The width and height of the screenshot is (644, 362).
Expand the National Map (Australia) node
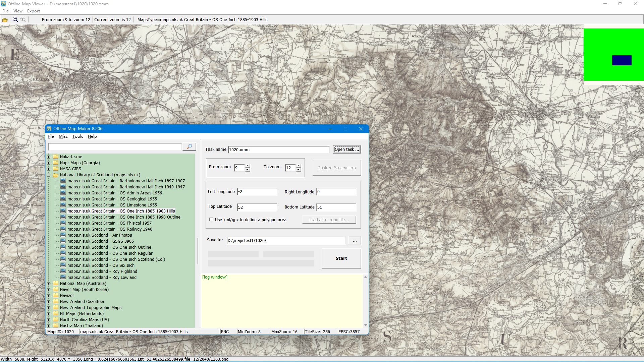point(49,283)
